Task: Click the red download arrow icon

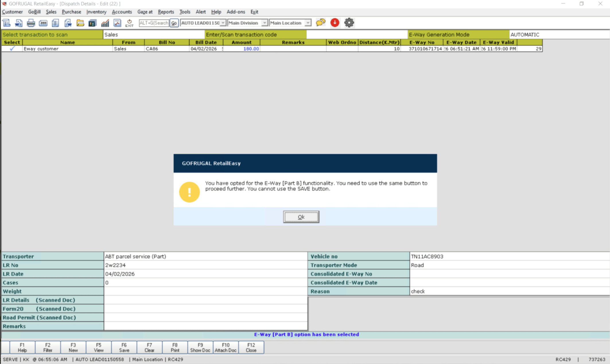Action: click(x=335, y=23)
